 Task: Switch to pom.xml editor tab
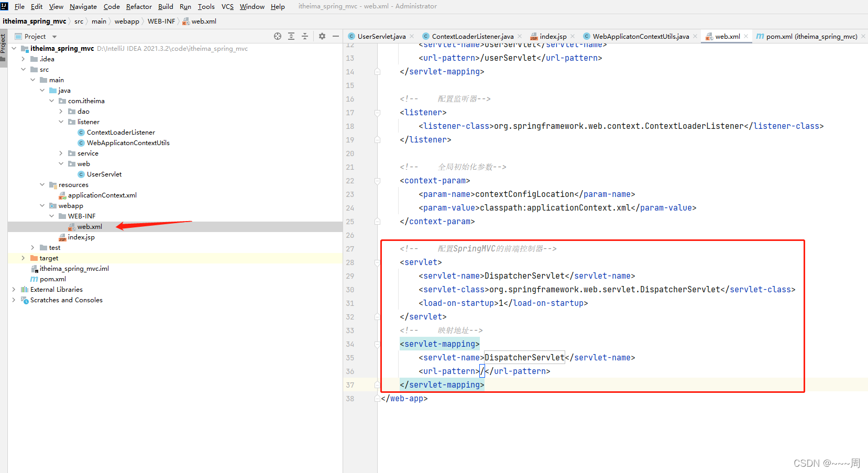tap(811, 36)
